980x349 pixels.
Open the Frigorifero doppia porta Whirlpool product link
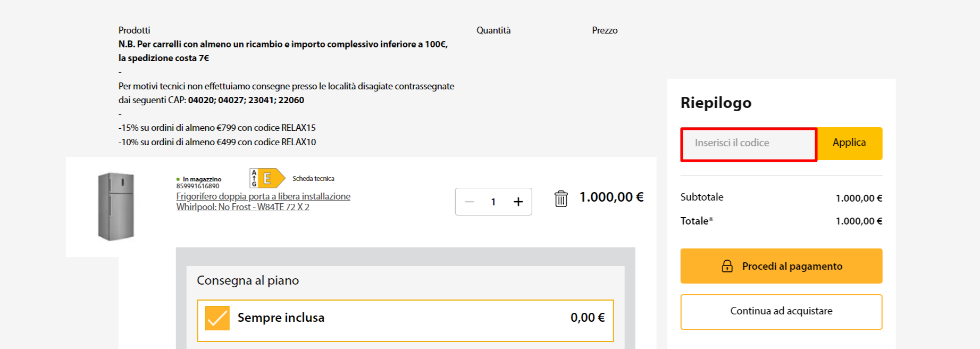[x=263, y=202]
